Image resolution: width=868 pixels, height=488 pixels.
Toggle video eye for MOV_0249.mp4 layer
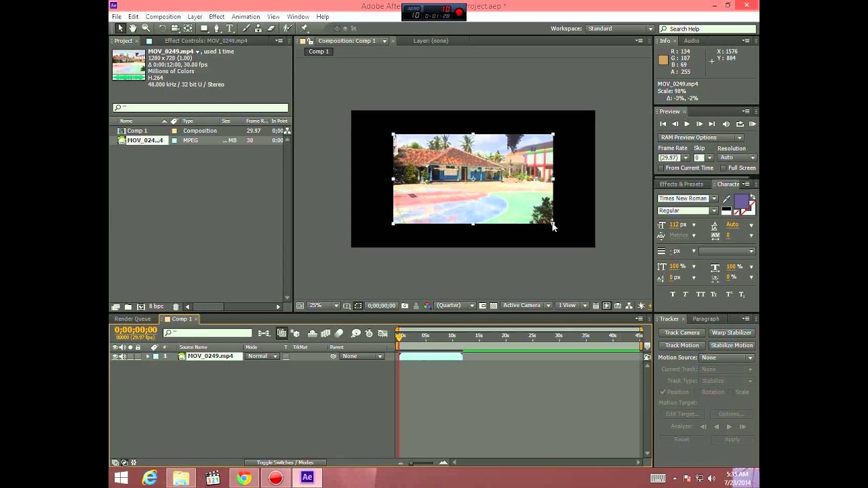point(115,357)
